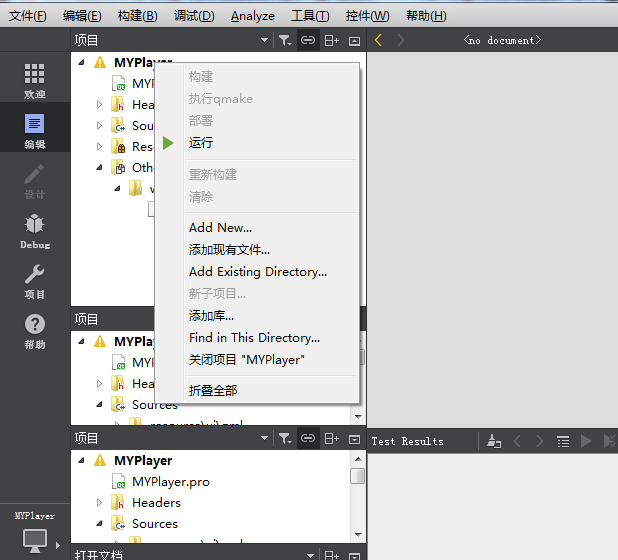This screenshot has width=618, height=560.
Task: Click bottom tree scrollbar up arrow
Action: [x=358, y=459]
